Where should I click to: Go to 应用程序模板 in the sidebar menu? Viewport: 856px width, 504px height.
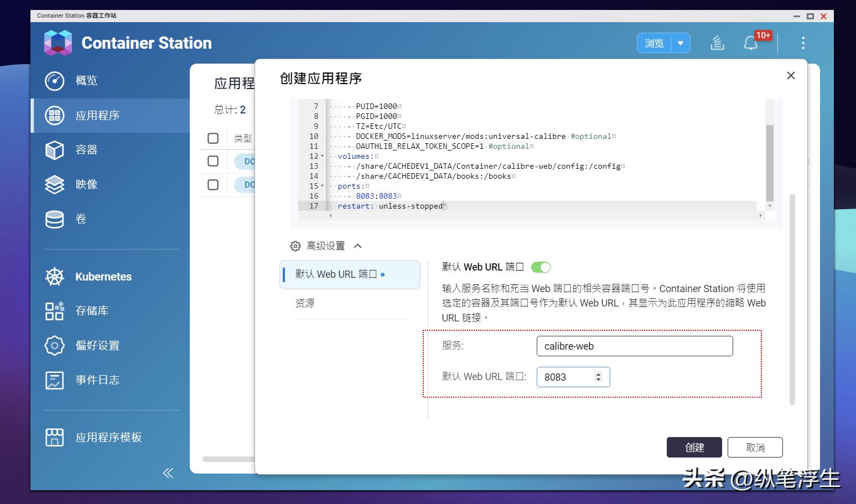(108, 437)
